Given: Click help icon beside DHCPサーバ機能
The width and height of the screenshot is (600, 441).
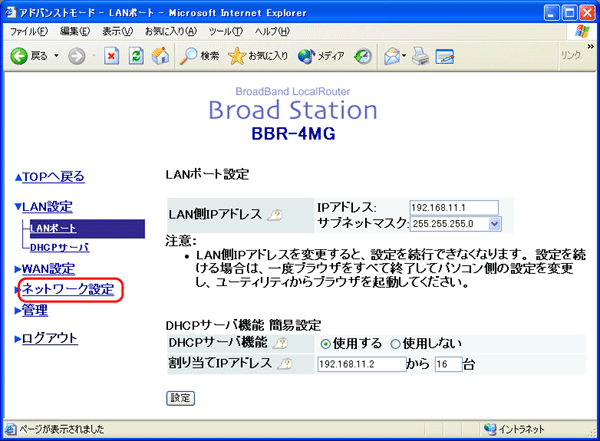Looking at the screenshot, I should [280, 343].
